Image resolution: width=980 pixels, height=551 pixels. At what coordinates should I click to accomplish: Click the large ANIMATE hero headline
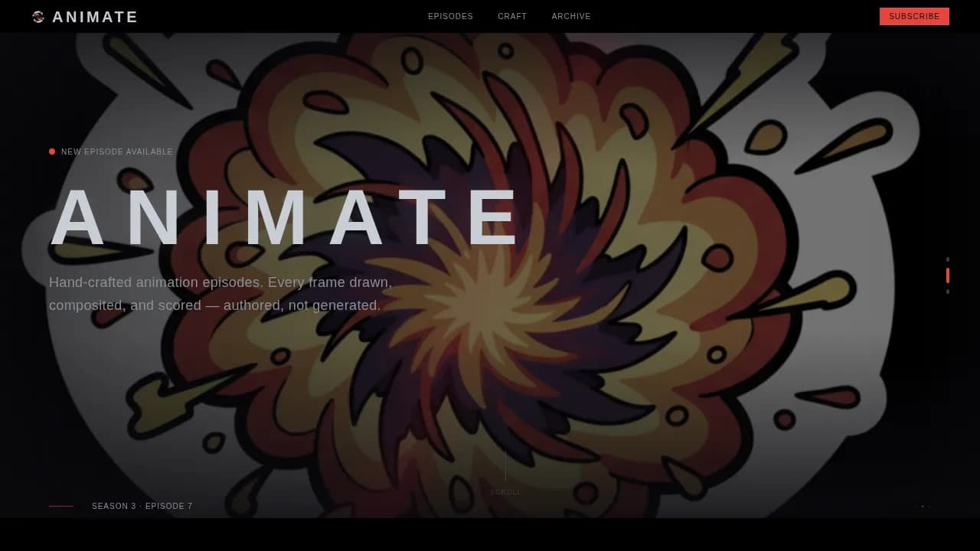(286, 217)
